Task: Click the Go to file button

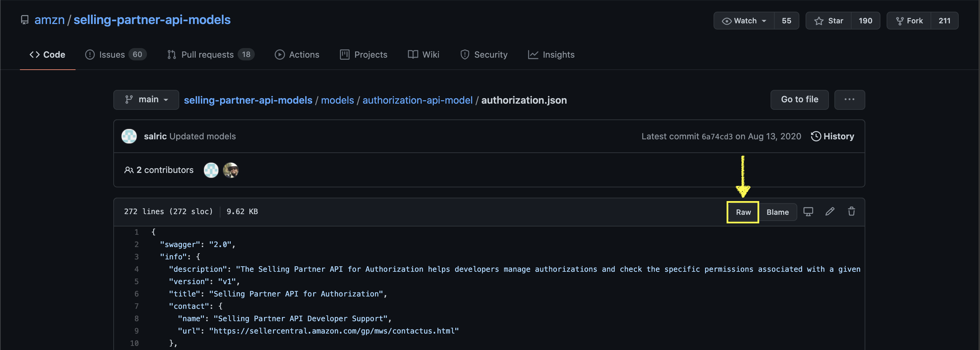Action: point(799,100)
